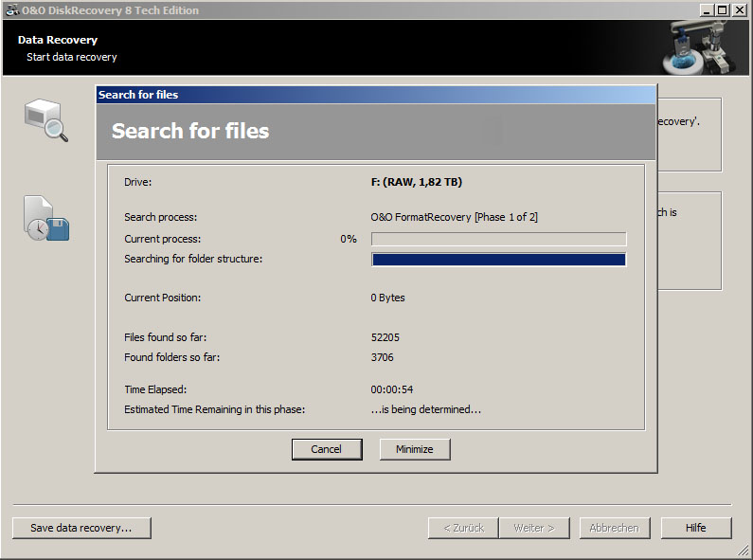The height and width of the screenshot is (560, 753).
Task: Click the O&O FormatRecovery Phase 1 of 2 text
Action: point(454,217)
